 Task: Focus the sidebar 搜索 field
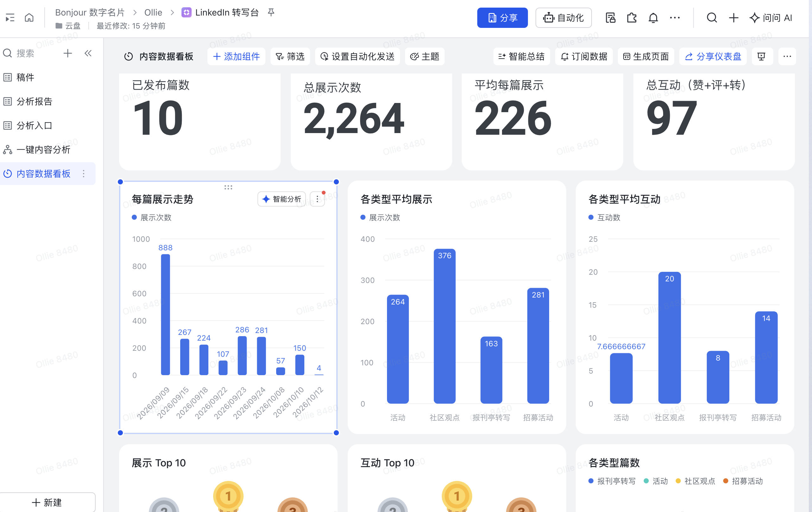tap(25, 53)
